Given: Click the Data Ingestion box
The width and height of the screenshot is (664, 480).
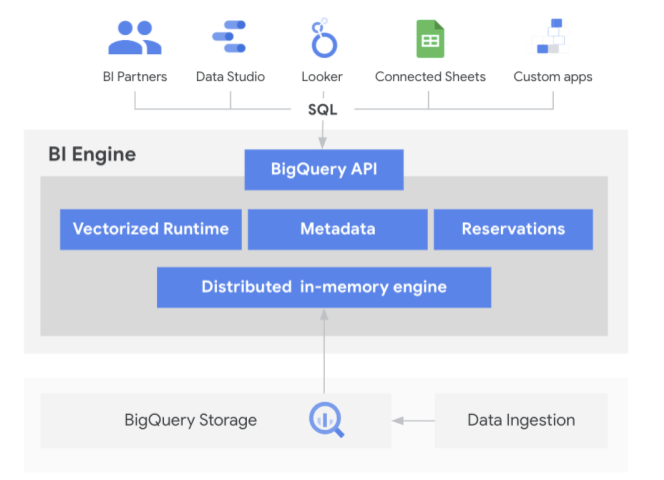Looking at the screenshot, I should click(x=521, y=420).
